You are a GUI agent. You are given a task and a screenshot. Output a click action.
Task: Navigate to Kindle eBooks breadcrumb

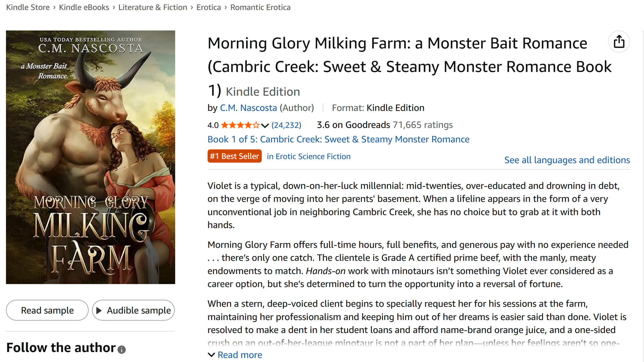[84, 7]
